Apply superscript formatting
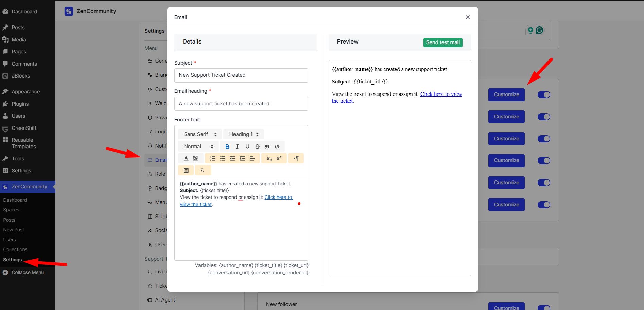Viewport: 644px width, 310px height. click(x=279, y=158)
